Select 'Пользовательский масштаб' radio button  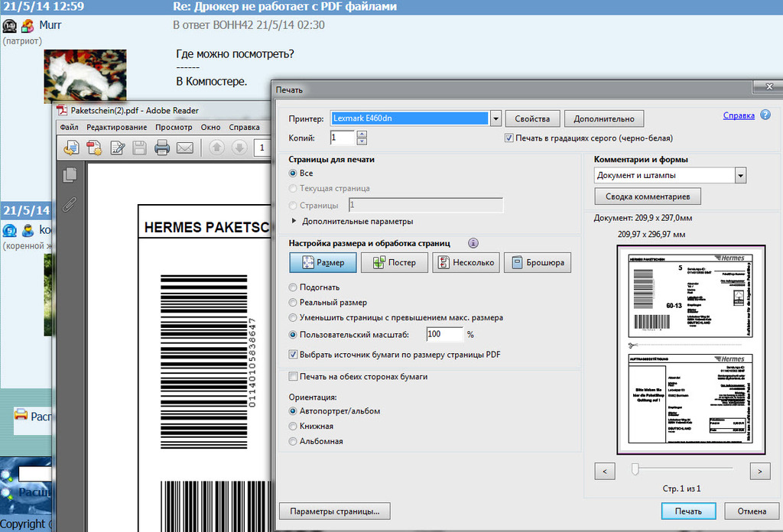pos(293,334)
